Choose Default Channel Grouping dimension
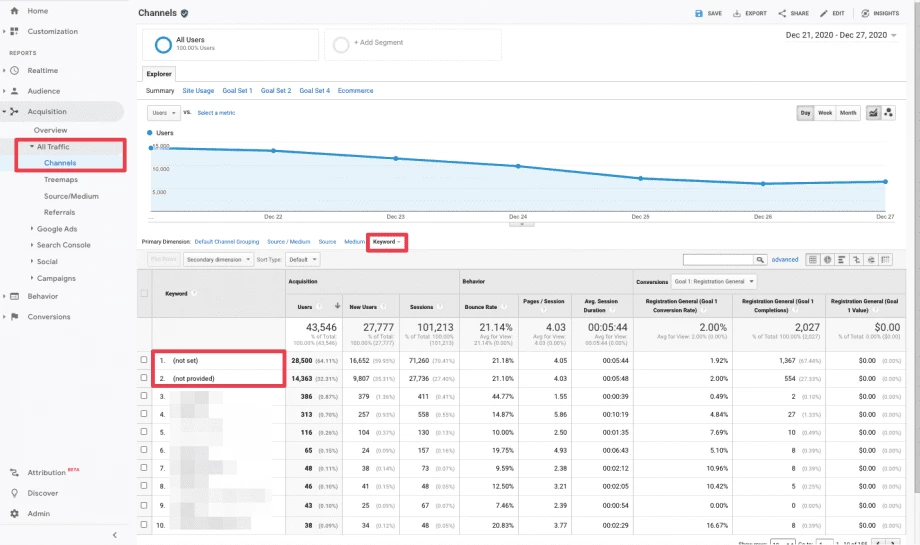The width and height of the screenshot is (920, 545). pos(226,242)
